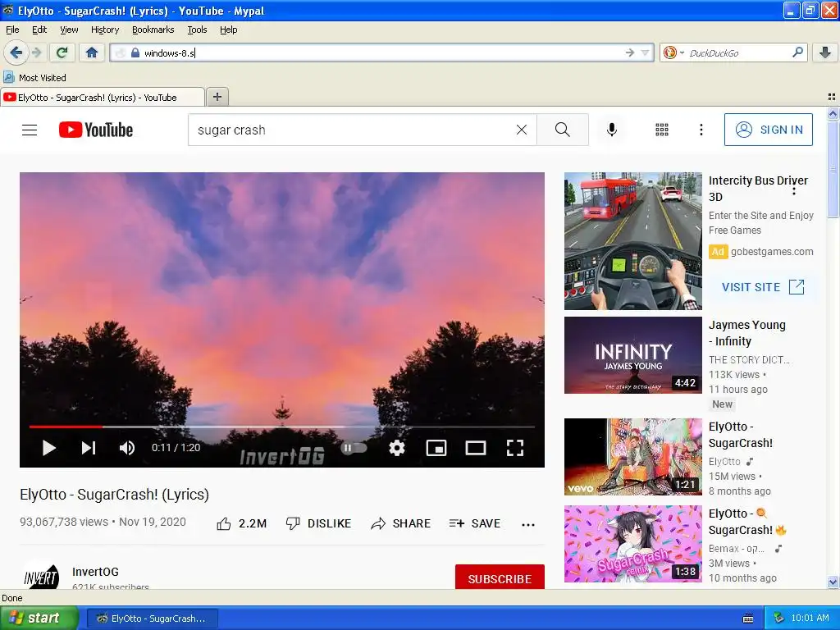Switch to theater mode
The height and width of the screenshot is (630, 840).
click(x=475, y=448)
